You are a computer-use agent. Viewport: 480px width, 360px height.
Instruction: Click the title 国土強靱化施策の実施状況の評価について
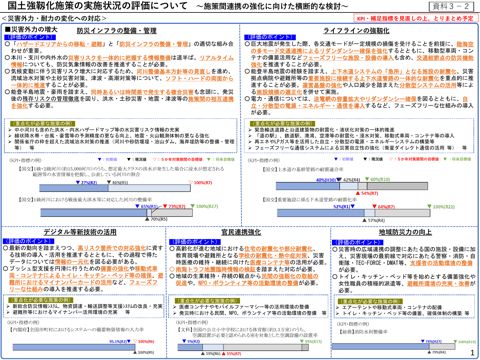point(98,6)
